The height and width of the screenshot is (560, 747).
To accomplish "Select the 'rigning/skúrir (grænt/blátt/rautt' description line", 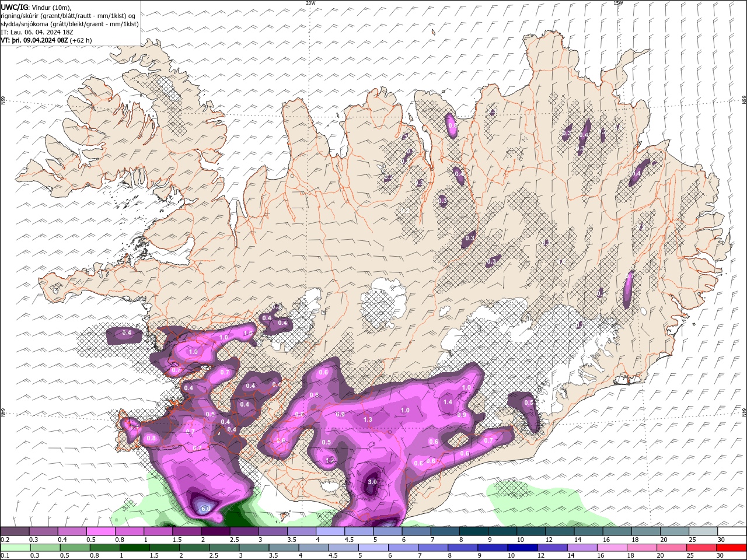I will click(x=68, y=16).
